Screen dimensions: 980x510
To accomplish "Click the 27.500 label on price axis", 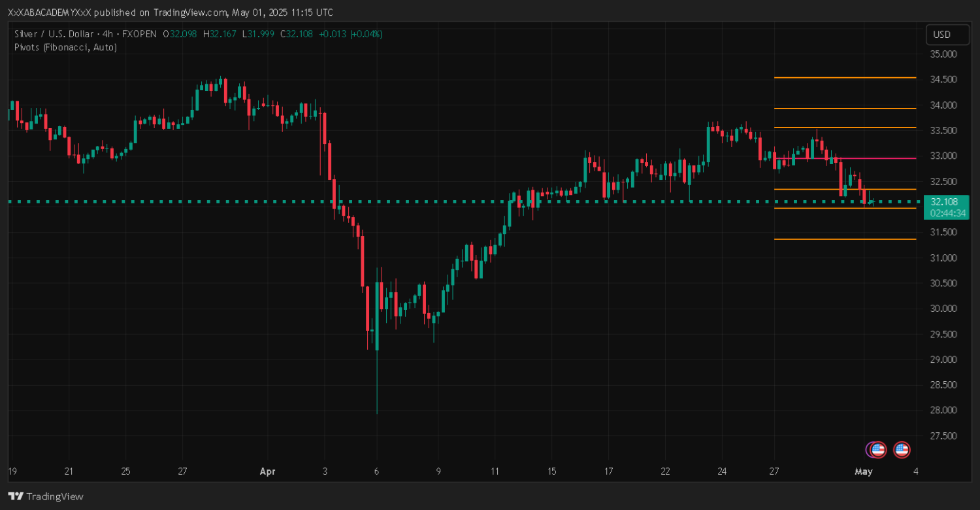I will point(942,435).
